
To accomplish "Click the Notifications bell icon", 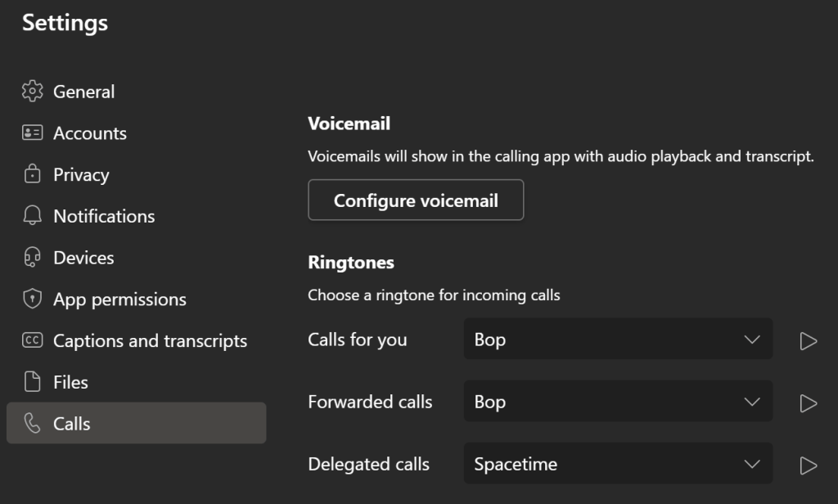I will pyautogui.click(x=33, y=216).
